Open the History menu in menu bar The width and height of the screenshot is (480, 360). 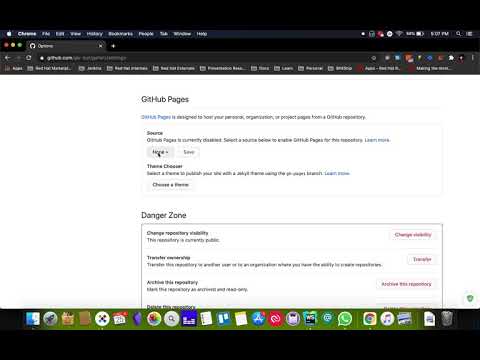pyautogui.click(x=95, y=34)
